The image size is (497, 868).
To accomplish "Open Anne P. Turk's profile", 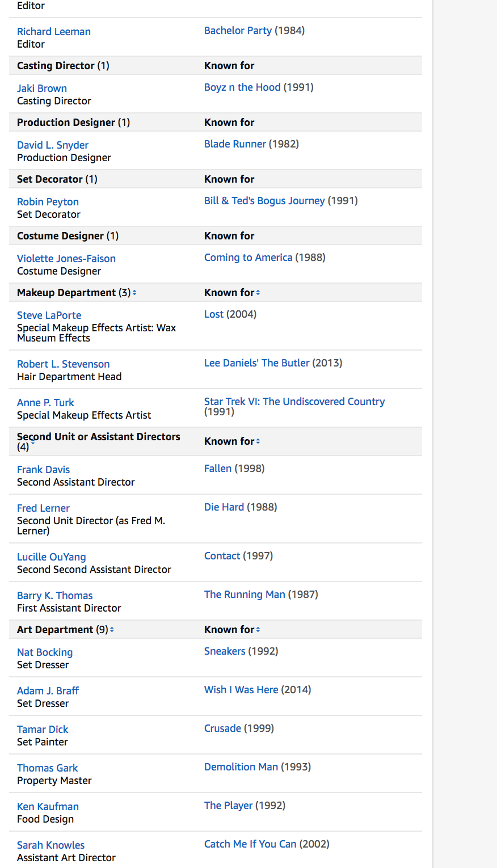I will [x=45, y=403].
